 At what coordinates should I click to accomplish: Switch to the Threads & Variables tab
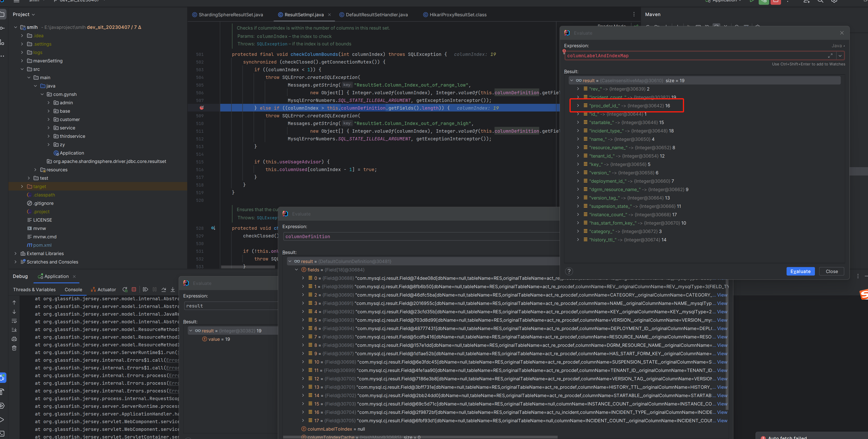pos(34,289)
